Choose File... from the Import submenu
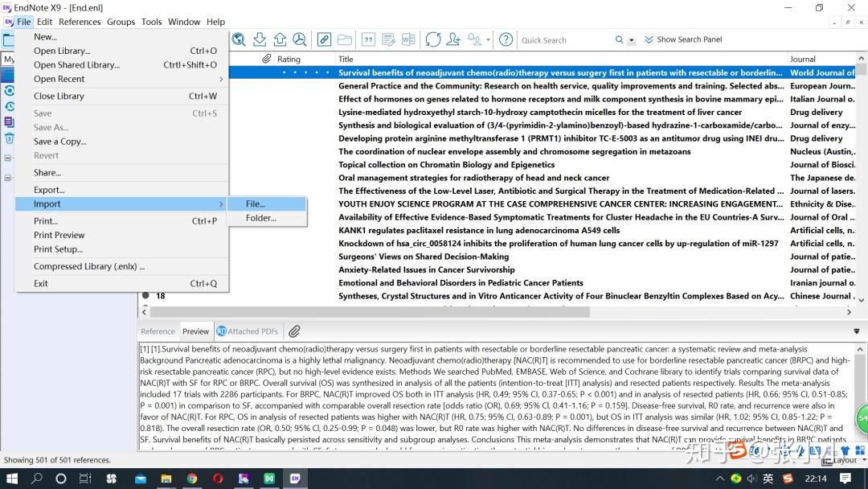This screenshot has width=868, height=489. (255, 203)
